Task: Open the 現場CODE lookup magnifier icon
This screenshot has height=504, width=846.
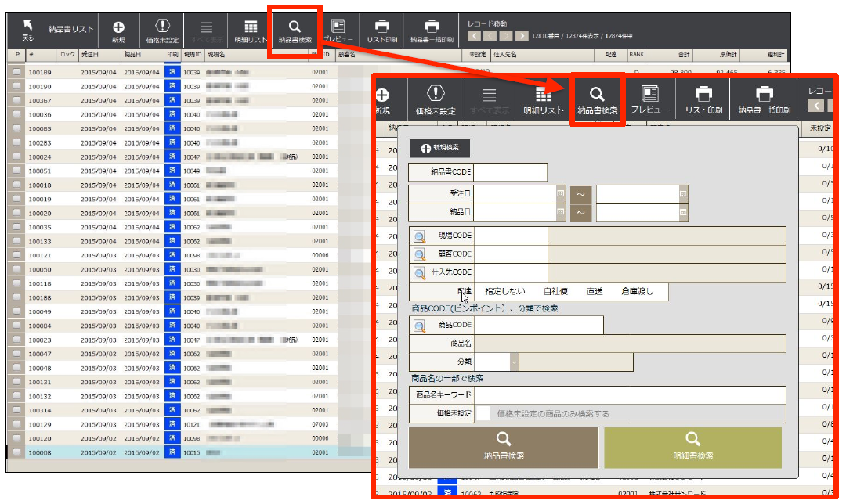Action: tap(419, 236)
